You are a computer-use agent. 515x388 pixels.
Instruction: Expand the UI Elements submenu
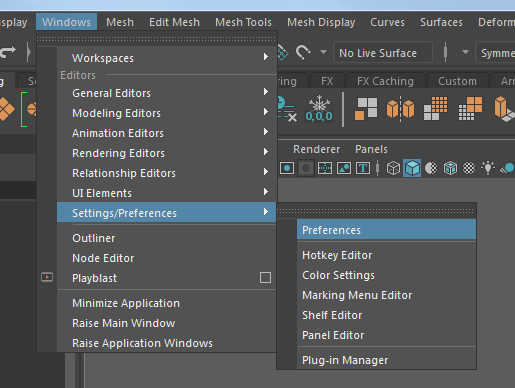pos(167,193)
